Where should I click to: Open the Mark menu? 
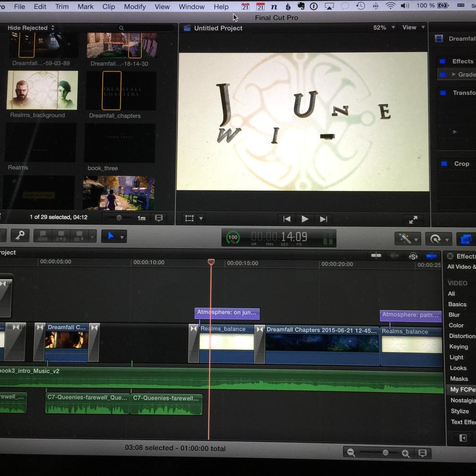(85, 7)
